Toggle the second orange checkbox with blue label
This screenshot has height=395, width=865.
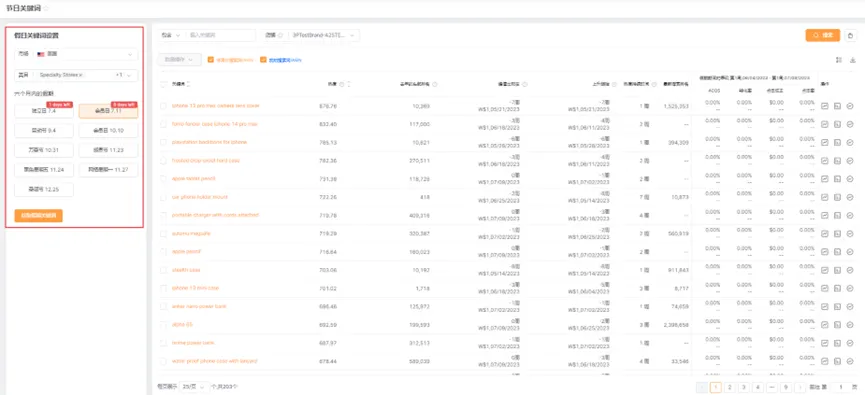click(263, 60)
